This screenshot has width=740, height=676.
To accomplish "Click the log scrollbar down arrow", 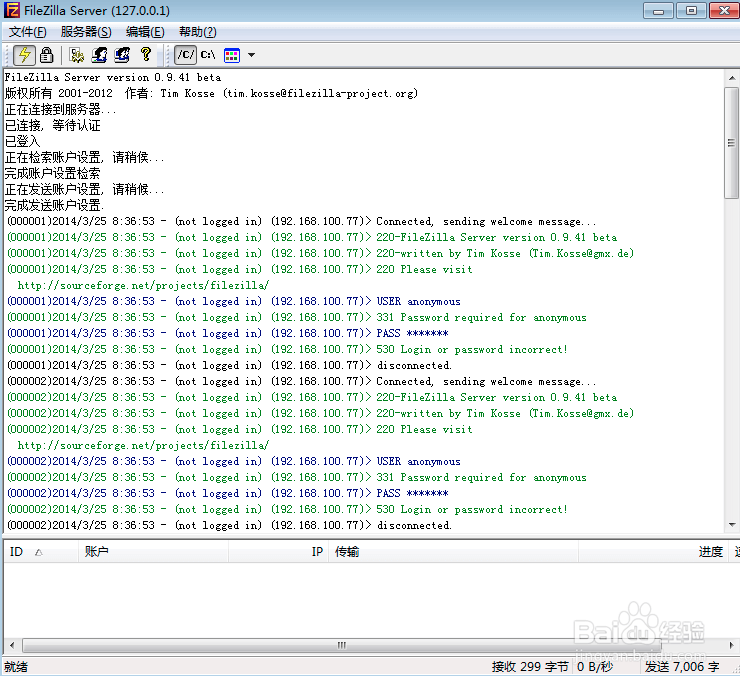I will 732,524.
